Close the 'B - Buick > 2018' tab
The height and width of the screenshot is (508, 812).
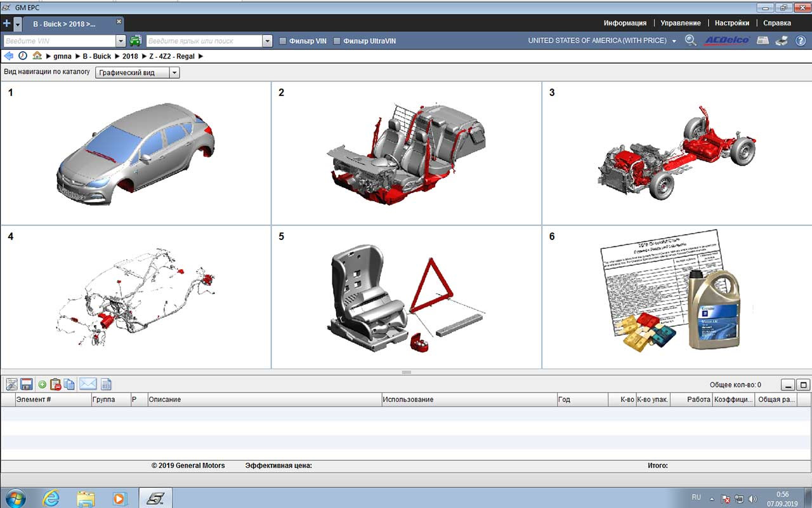point(119,21)
